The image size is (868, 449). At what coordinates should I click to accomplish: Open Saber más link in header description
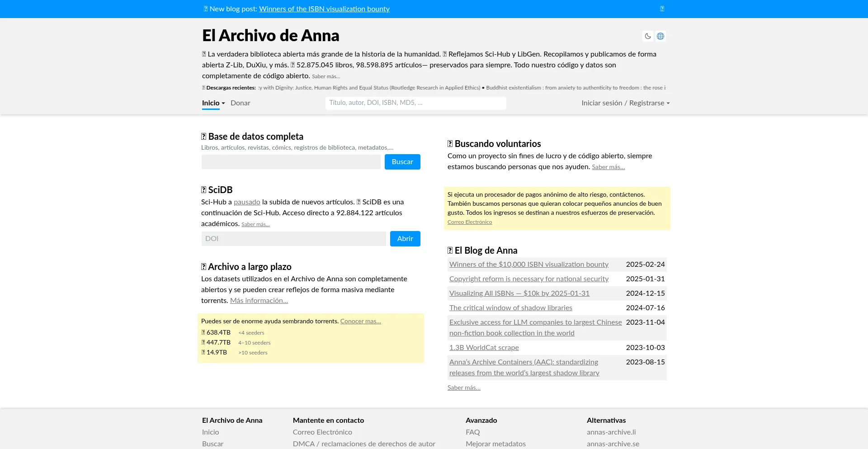pos(326,76)
